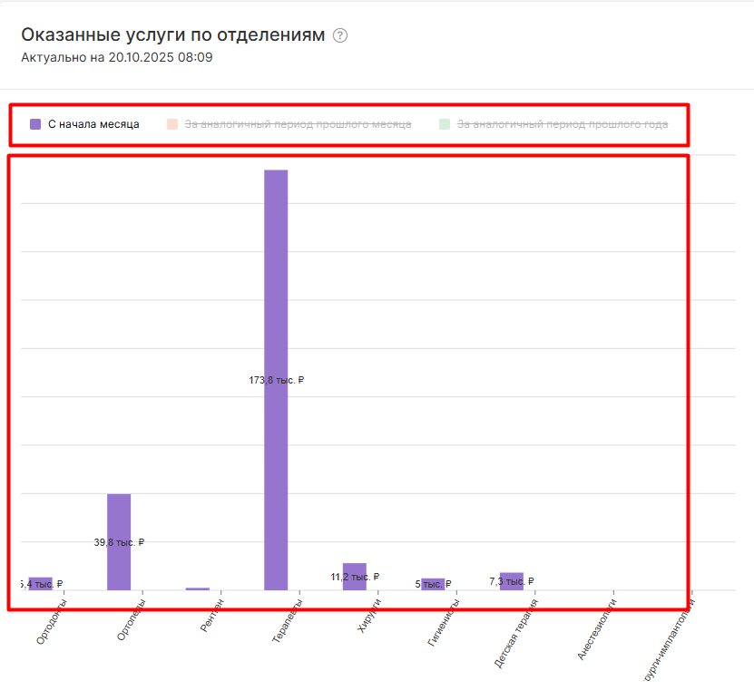Screen dimensions: 754x700
Task: Show "За аналогичный период прошлого года" series
Action: tap(562, 124)
